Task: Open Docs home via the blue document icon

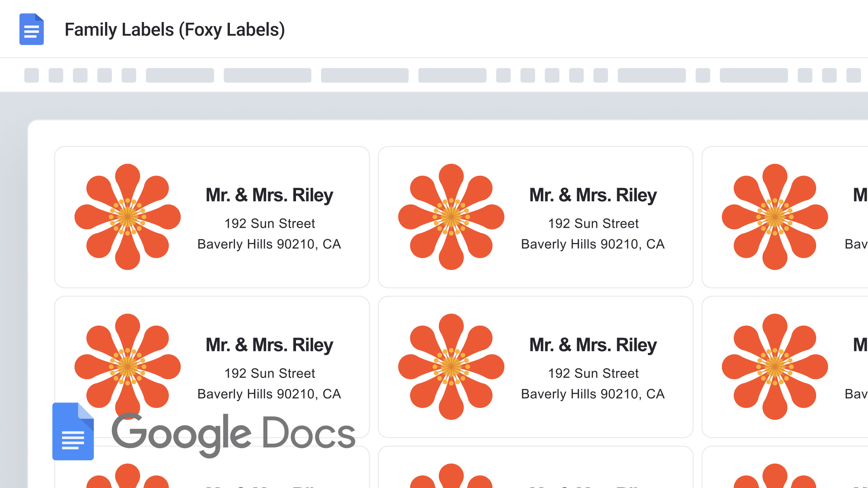Action: coord(32,29)
